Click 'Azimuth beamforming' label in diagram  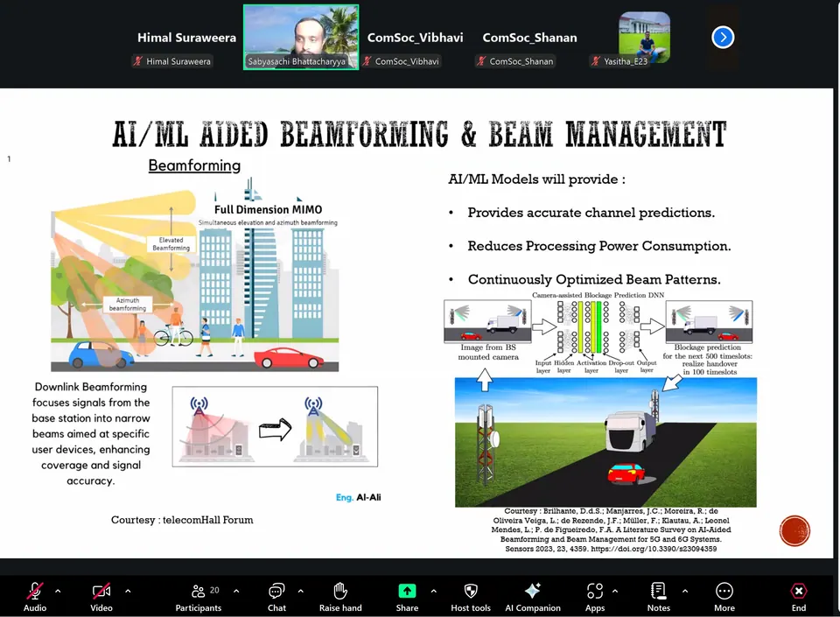(128, 305)
